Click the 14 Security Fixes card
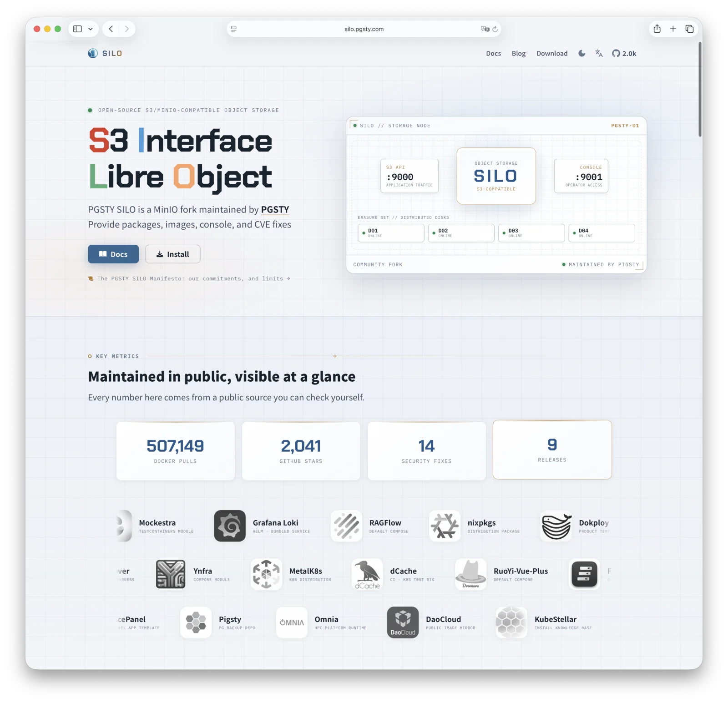Viewport: 728px width, 703px height. click(x=427, y=451)
